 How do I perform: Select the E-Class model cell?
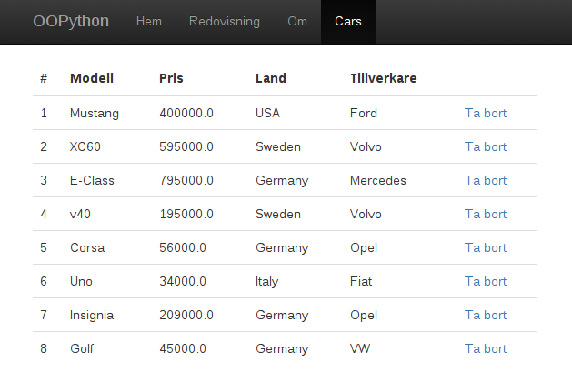(x=92, y=180)
